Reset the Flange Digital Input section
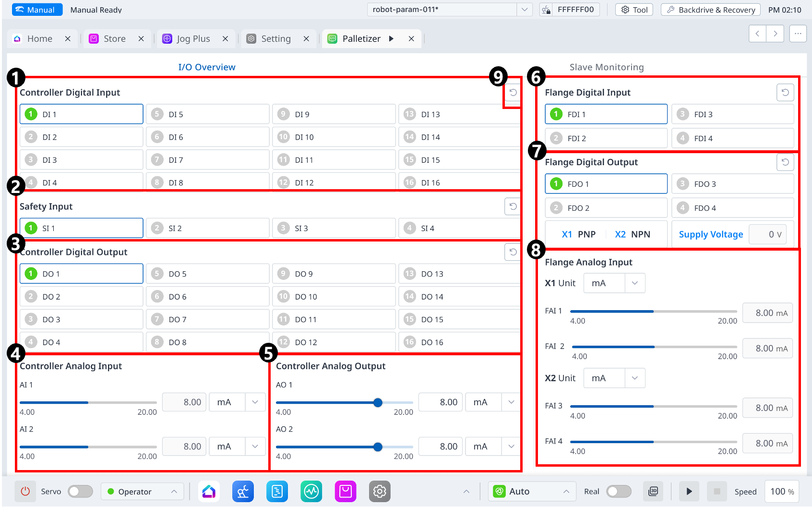Image resolution: width=812 pixels, height=507 pixels. coord(785,92)
